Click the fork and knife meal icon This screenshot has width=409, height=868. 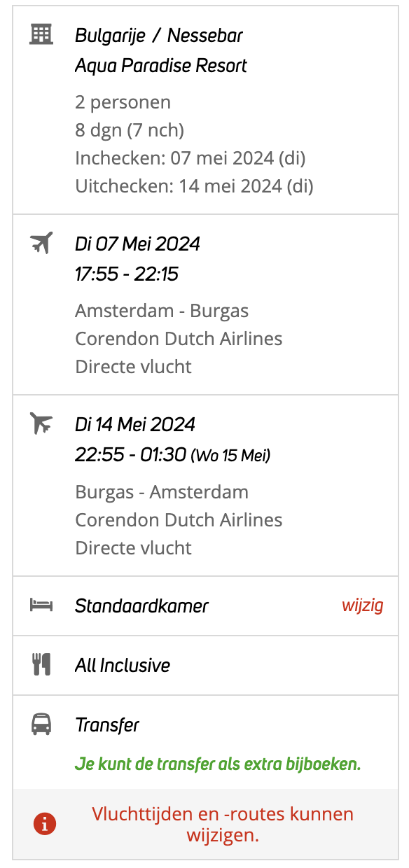pyautogui.click(x=41, y=664)
